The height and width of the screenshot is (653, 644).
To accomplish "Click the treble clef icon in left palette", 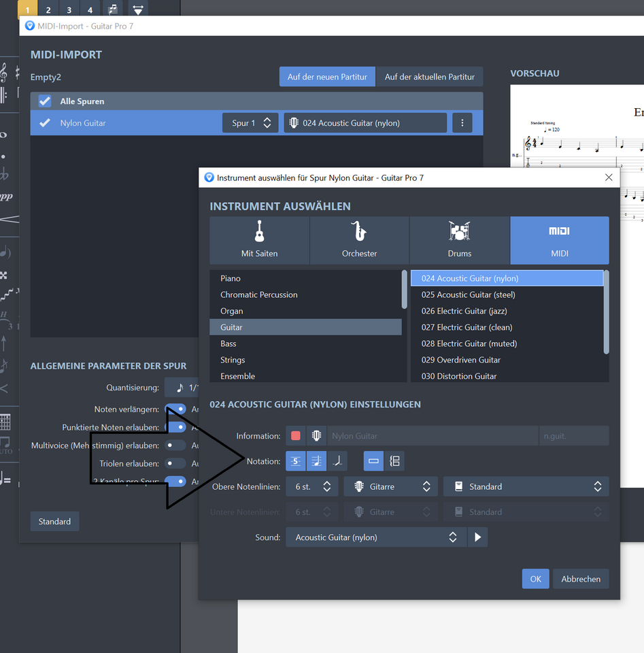I will point(4,73).
